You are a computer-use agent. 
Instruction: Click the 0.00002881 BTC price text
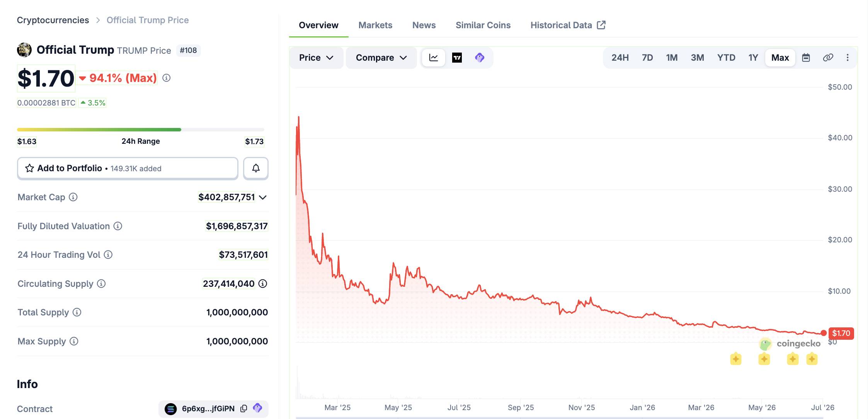pos(46,103)
